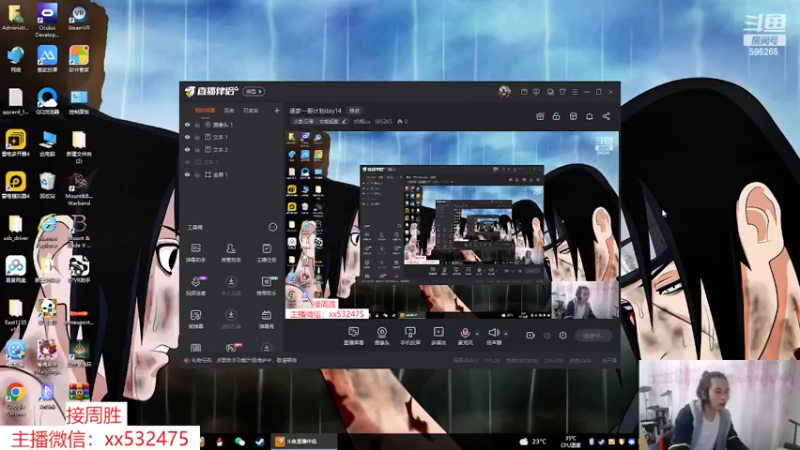Collapse the 工具箱 toolbox with the circle button
800x450 pixels.
point(272,227)
